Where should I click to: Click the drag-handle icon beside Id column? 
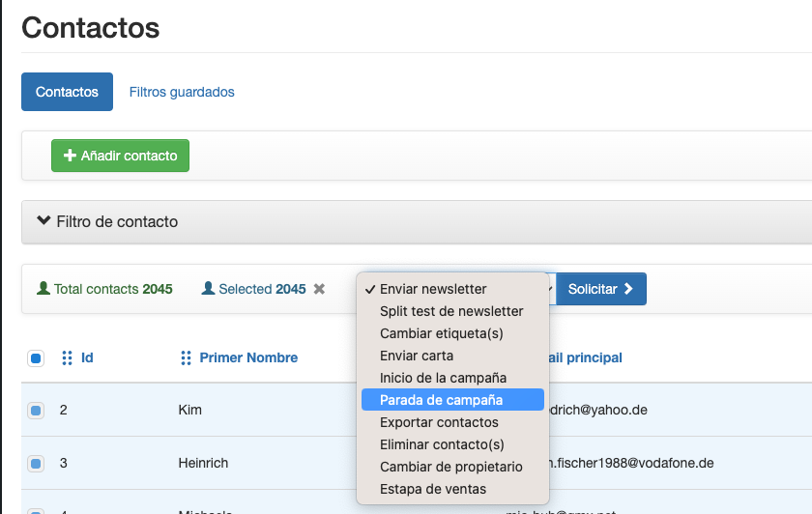click(67, 357)
